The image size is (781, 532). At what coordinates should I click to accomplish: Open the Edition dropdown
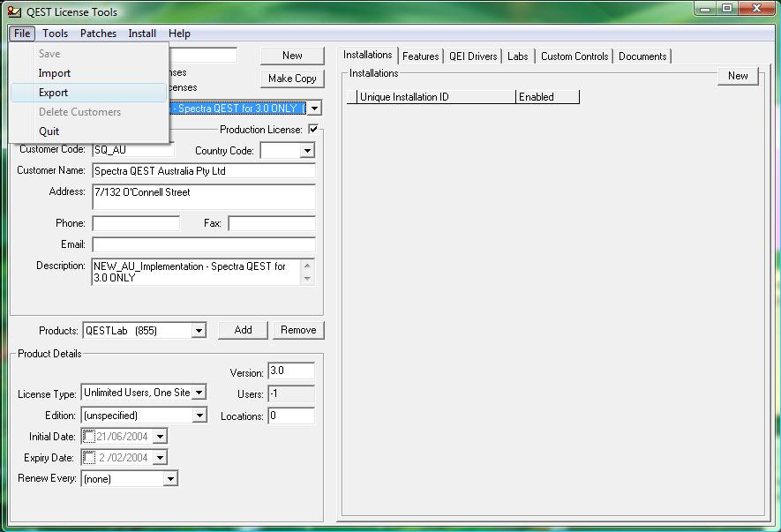click(x=199, y=416)
